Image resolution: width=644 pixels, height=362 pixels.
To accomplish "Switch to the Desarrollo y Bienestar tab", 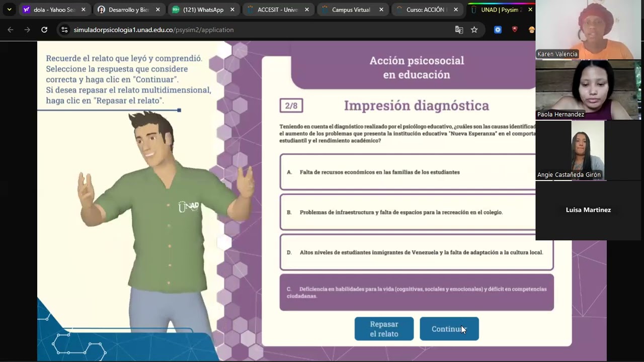I will point(129,10).
